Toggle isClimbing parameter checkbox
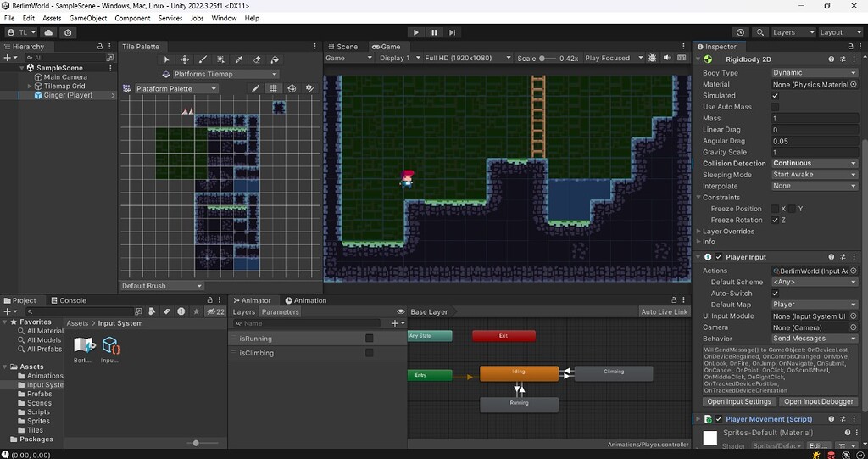This screenshot has height=459, width=868. [x=370, y=353]
